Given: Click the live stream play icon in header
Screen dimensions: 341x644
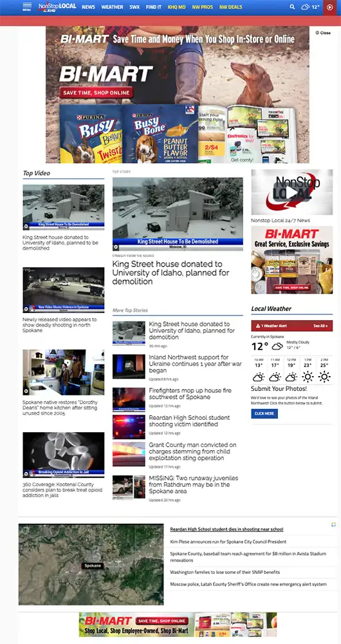Looking at the screenshot, I should [329, 7].
